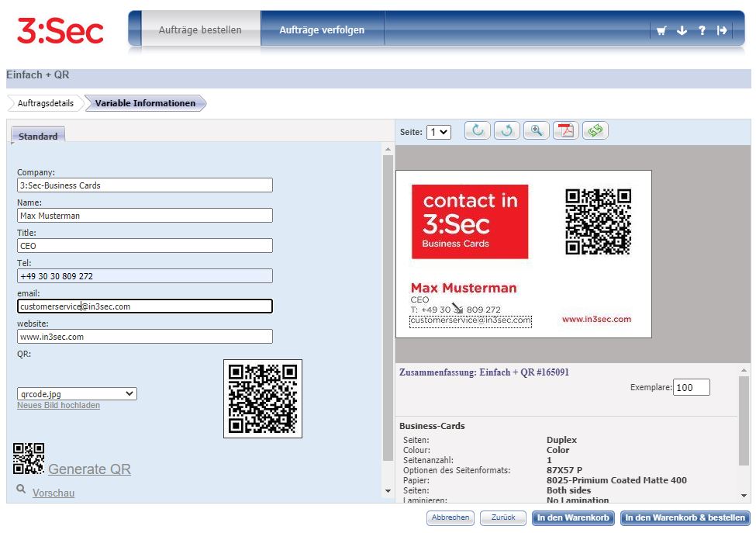The image size is (756, 533).
Task: Open Neues Bild hochladen link
Action: coord(58,405)
